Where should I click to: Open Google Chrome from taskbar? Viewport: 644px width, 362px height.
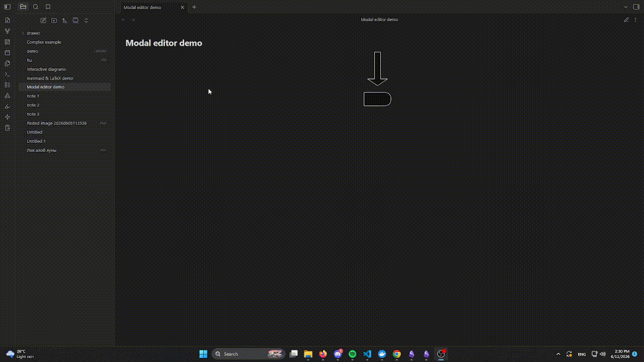click(397, 354)
